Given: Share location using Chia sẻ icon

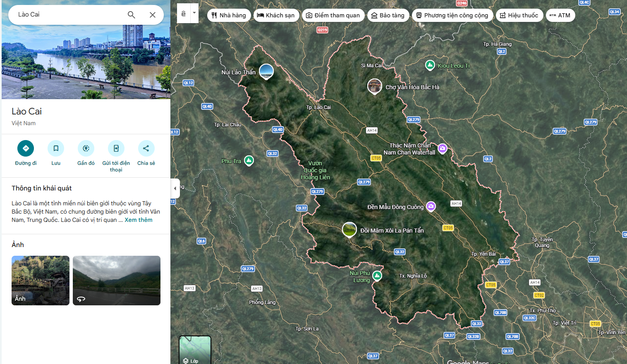Looking at the screenshot, I should 146,148.
